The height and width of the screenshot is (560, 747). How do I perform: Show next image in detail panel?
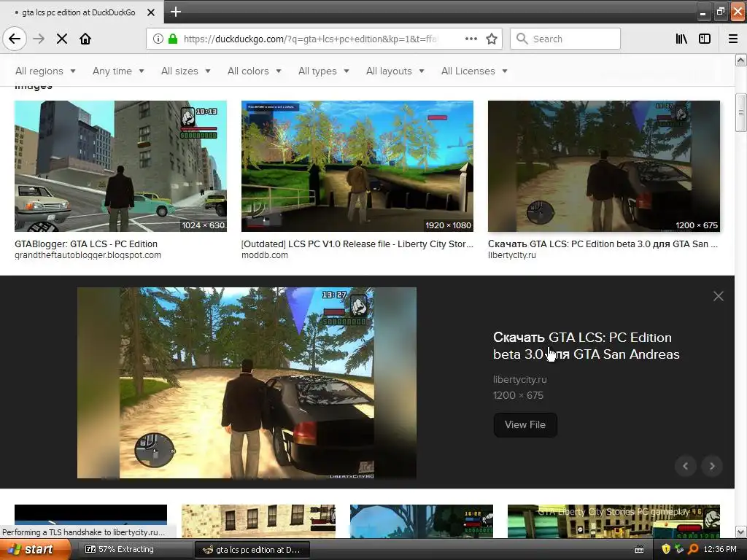[x=712, y=466]
